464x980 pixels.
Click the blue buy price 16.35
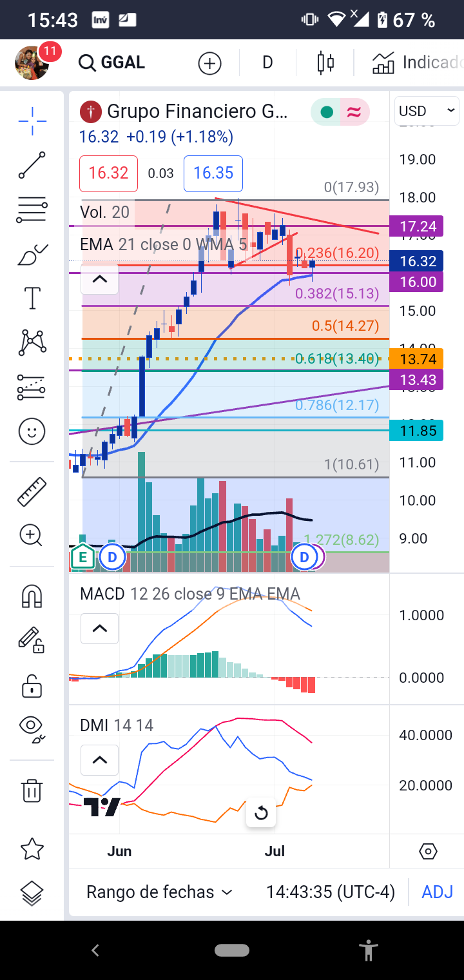[213, 173]
